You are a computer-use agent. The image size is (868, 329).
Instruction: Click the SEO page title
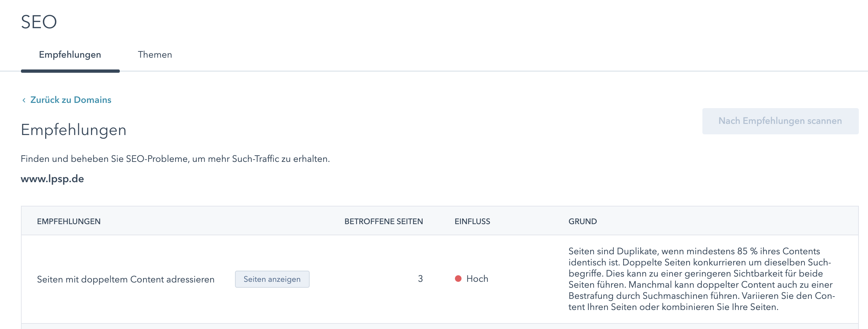click(39, 22)
